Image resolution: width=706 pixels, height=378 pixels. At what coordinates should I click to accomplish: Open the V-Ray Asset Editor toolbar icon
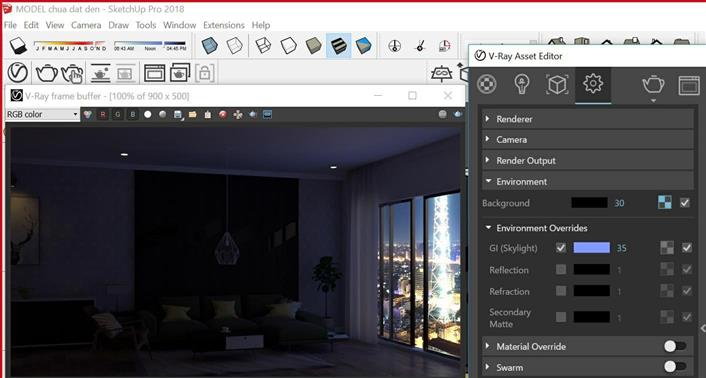pos(18,72)
